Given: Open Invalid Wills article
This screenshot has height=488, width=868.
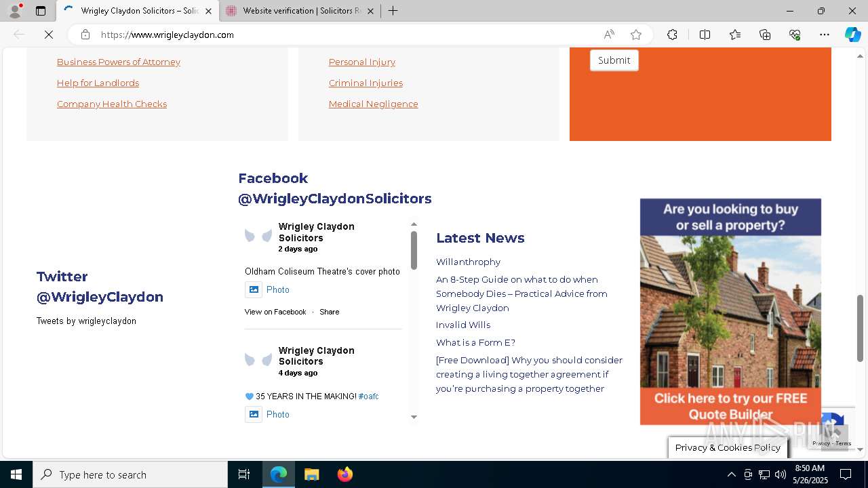Looking at the screenshot, I should pyautogui.click(x=463, y=325).
